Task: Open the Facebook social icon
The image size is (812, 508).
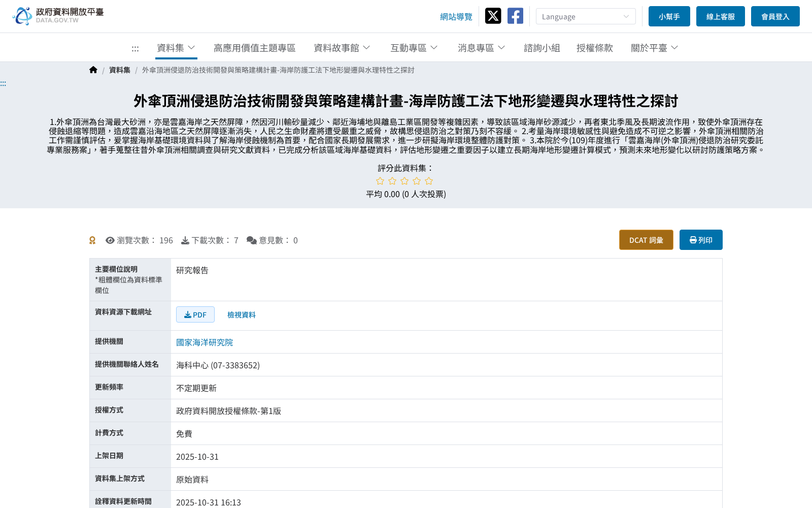Action: point(515,16)
